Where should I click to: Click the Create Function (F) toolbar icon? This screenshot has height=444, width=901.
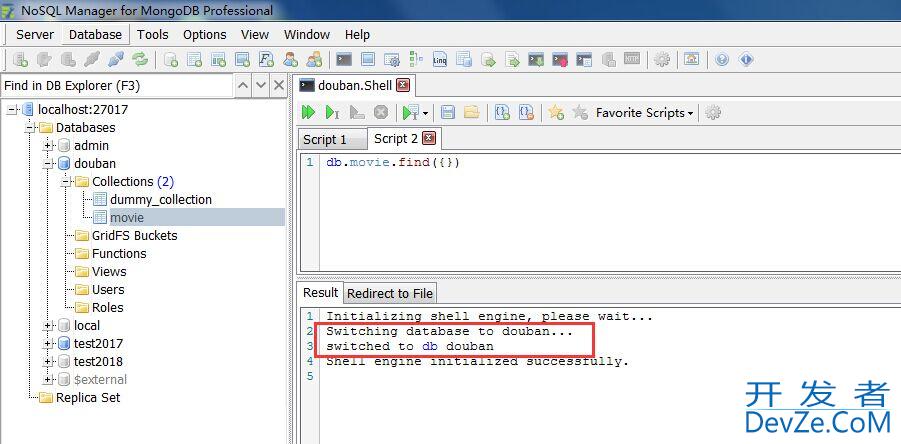(266, 59)
